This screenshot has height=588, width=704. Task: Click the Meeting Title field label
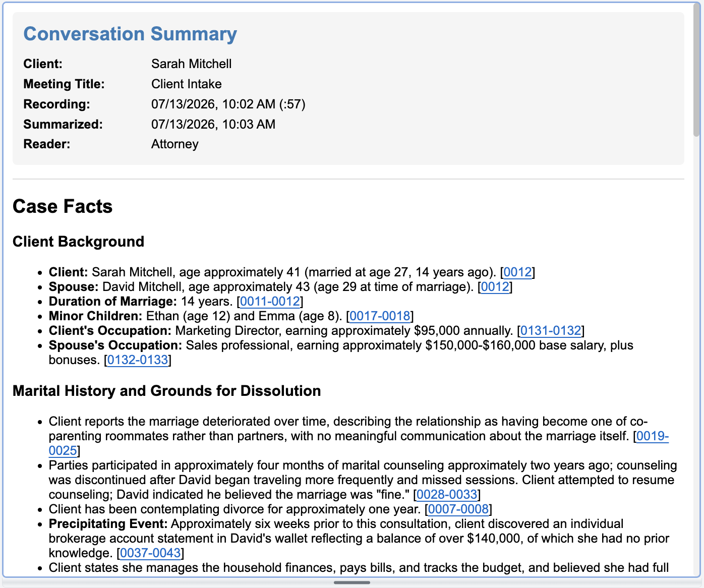[64, 84]
